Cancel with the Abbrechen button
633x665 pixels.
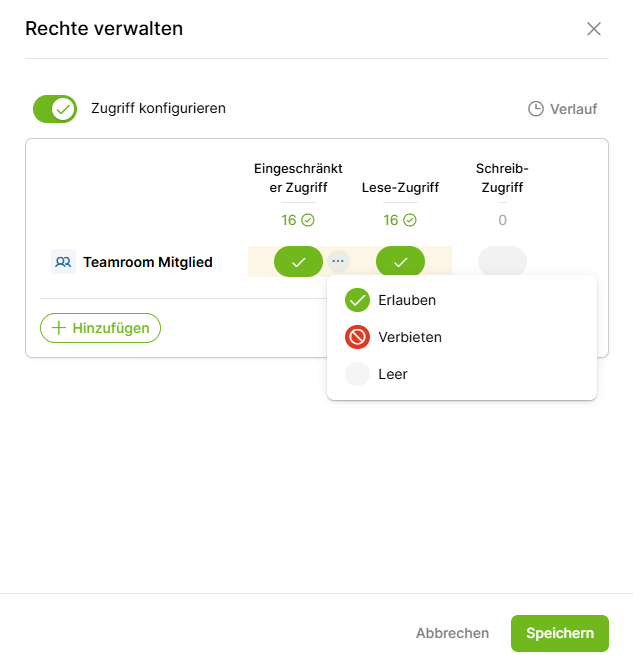coord(452,633)
